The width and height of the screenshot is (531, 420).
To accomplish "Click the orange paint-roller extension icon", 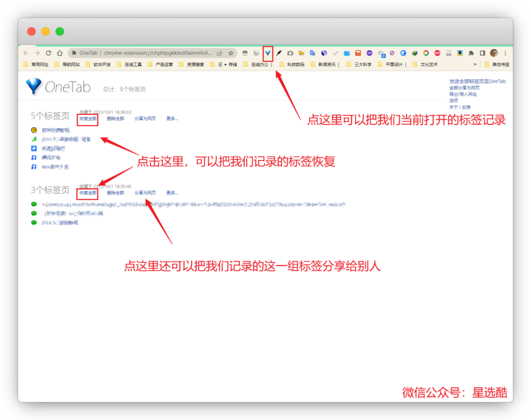I will click(x=358, y=53).
